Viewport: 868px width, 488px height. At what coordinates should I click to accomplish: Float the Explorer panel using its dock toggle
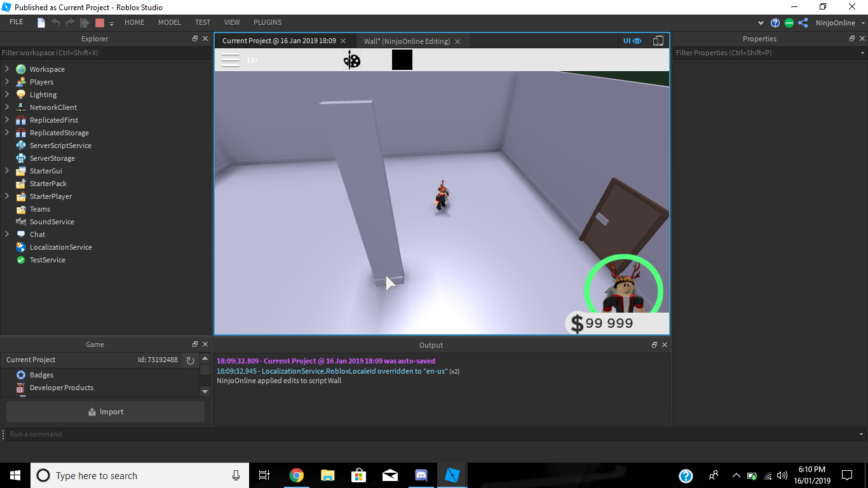click(x=195, y=38)
